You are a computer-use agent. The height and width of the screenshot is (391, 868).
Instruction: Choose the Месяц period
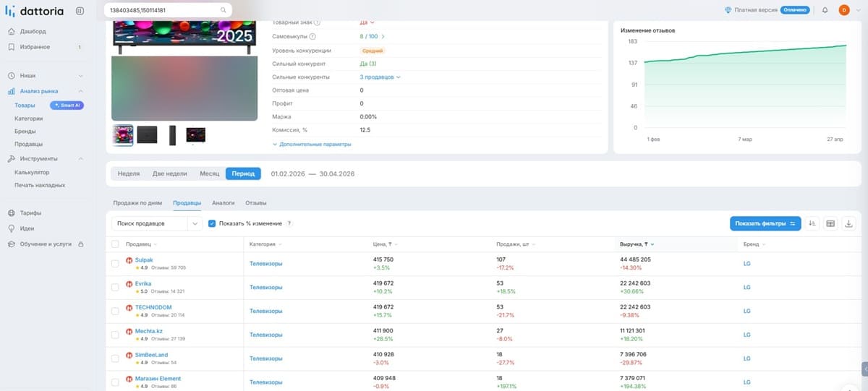[x=210, y=173]
